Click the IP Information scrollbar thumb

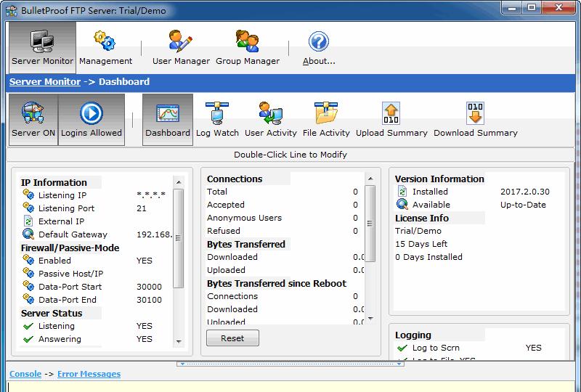click(179, 238)
